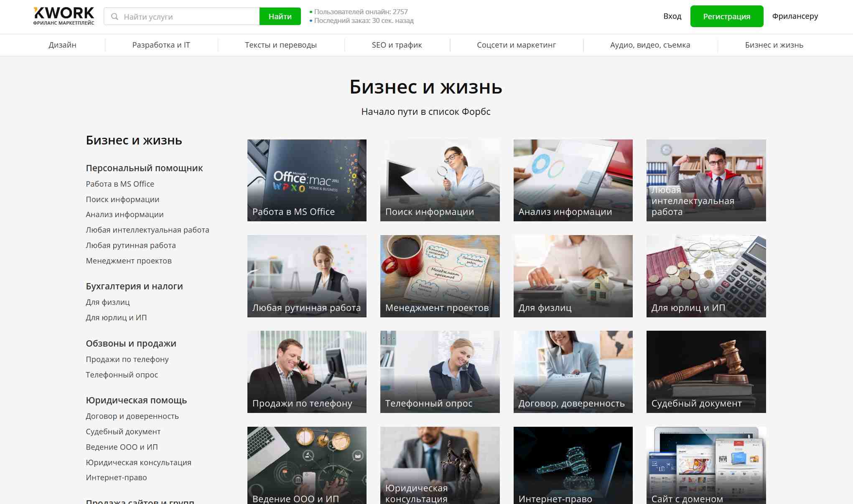Select 'Телефонный опрос' in the sidebar
The height and width of the screenshot is (504, 853).
click(x=122, y=375)
